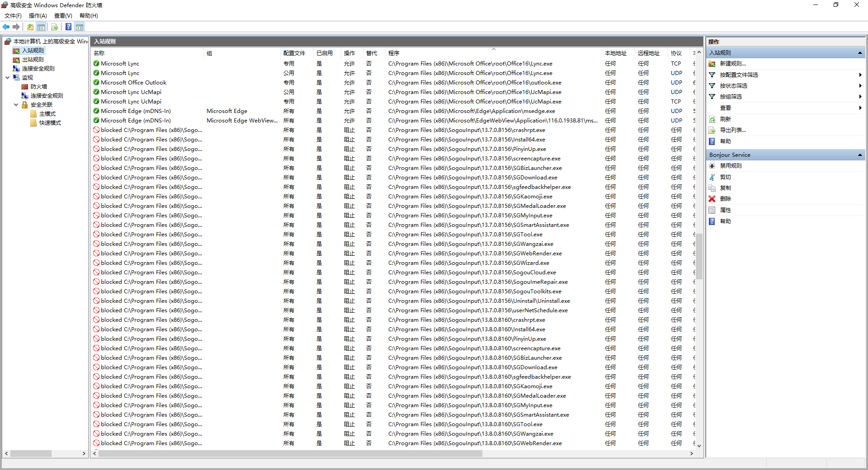The image size is (868, 470).
Task: Click the console tree horizontal scrollbar thumb
Action: [31, 453]
